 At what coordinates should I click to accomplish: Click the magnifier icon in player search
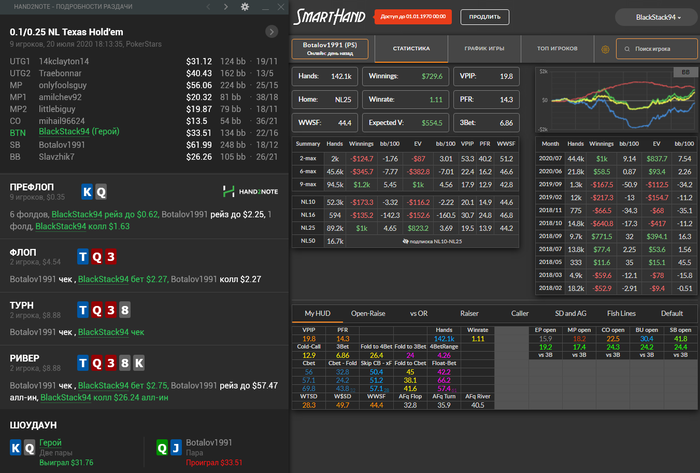pos(627,49)
